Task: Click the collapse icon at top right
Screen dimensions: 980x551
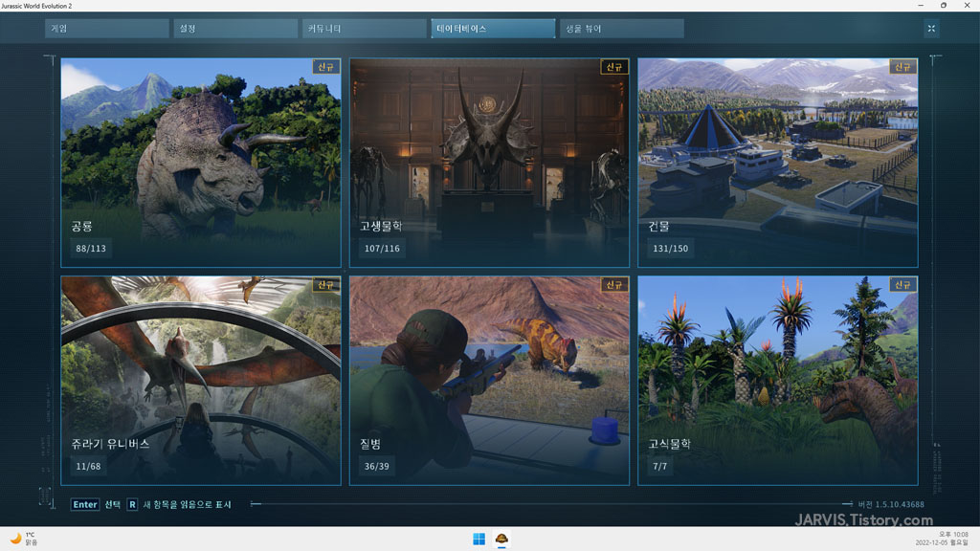Action: coord(931,28)
